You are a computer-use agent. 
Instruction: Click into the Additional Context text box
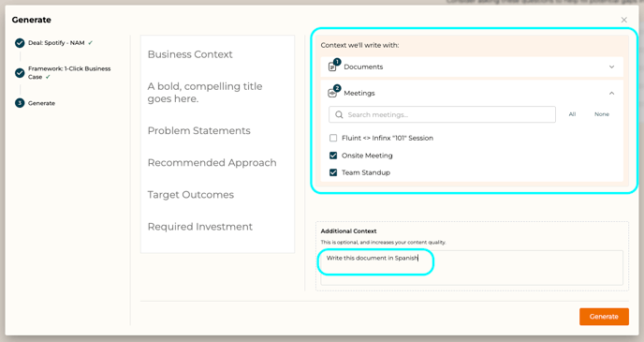[x=472, y=268]
